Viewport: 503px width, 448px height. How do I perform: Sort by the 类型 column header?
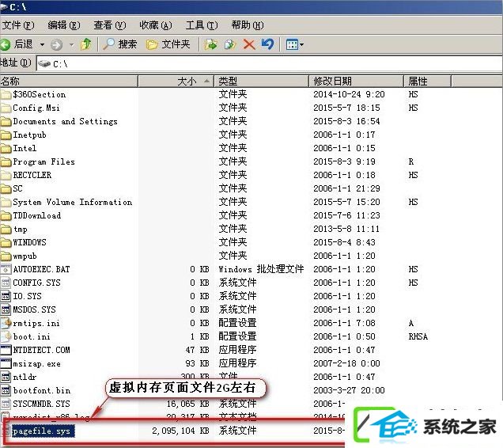pyautogui.click(x=261, y=82)
